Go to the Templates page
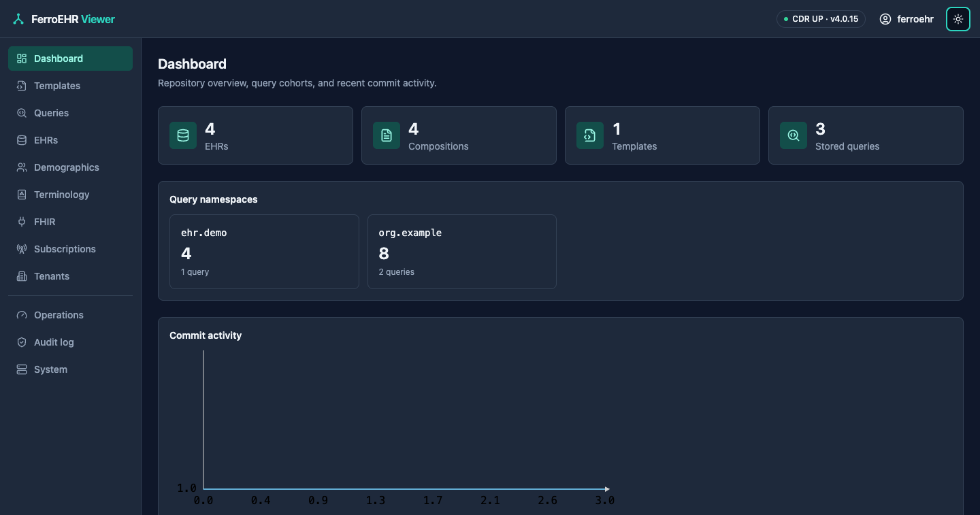Viewport: 980px width, 515px height. (x=70, y=86)
